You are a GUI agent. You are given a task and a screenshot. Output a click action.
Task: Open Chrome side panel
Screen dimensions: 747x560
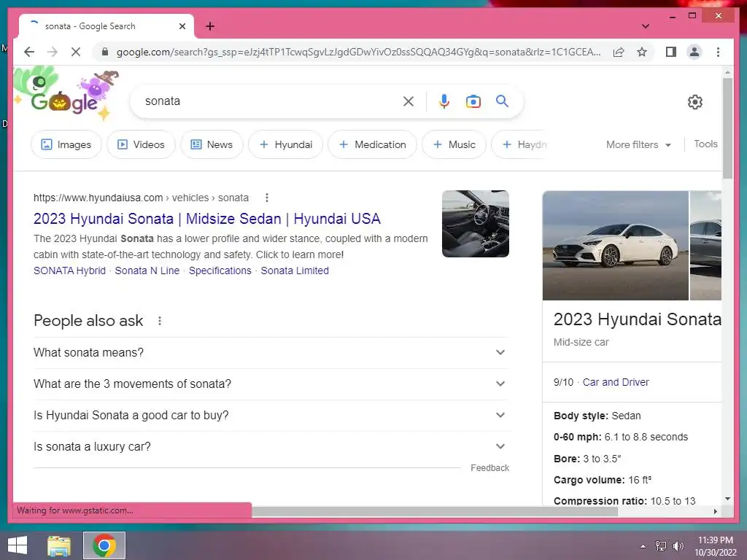coord(671,52)
